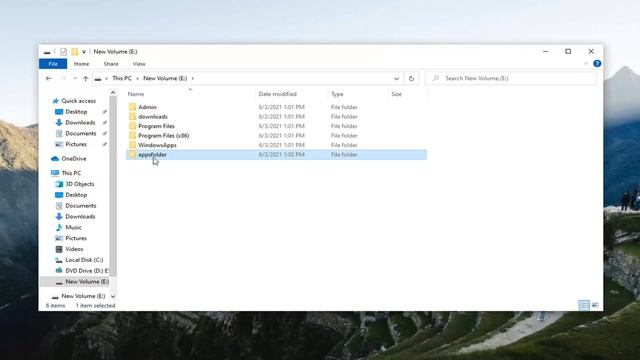Image resolution: width=640 pixels, height=360 pixels.
Task: Switch to Details view layout icon
Action: click(584, 305)
